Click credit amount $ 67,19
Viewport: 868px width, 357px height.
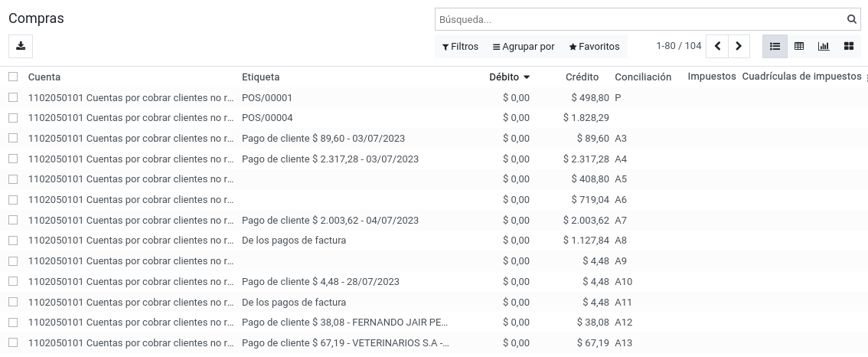point(593,342)
